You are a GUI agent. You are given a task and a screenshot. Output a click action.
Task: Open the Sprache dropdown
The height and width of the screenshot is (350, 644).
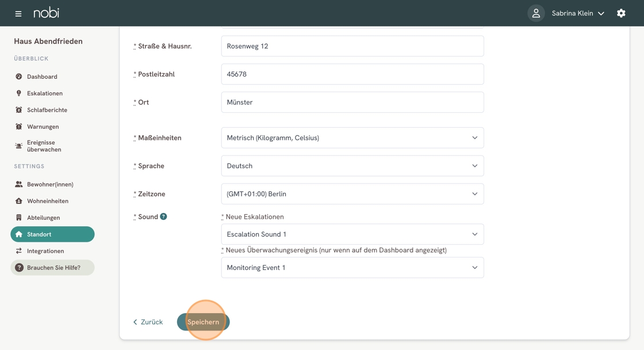coord(352,166)
